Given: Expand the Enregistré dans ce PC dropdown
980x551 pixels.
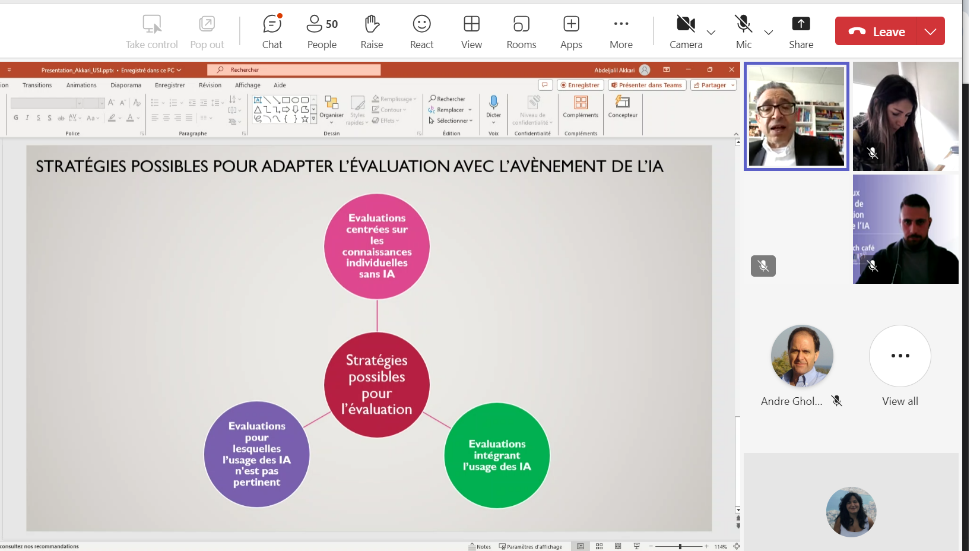Looking at the screenshot, I should [151, 70].
